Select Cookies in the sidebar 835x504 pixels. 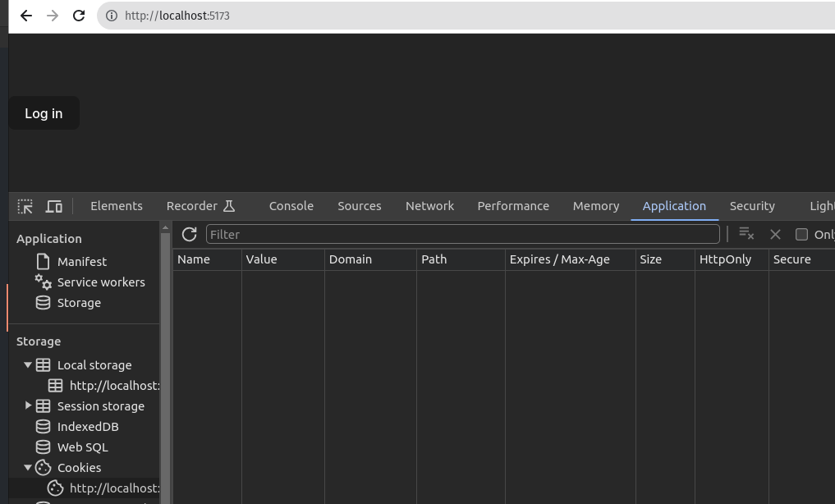pyautogui.click(x=80, y=468)
